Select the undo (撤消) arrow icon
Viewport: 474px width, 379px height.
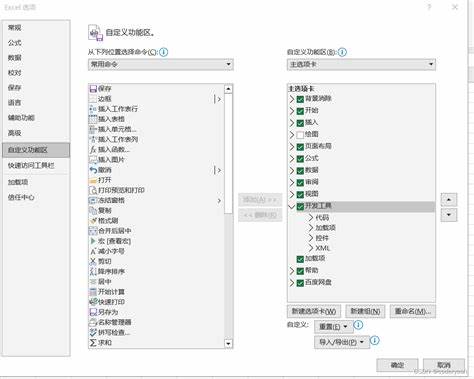(x=93, y=170)
